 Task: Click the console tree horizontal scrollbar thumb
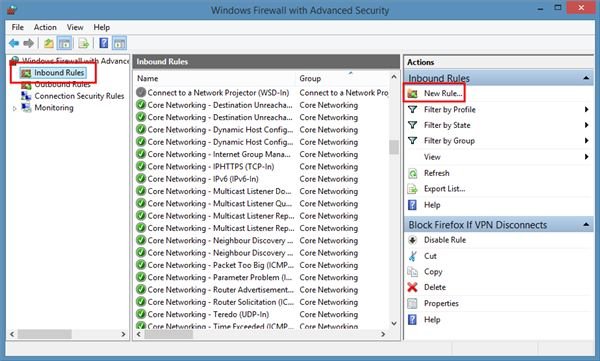pos(44,334)
